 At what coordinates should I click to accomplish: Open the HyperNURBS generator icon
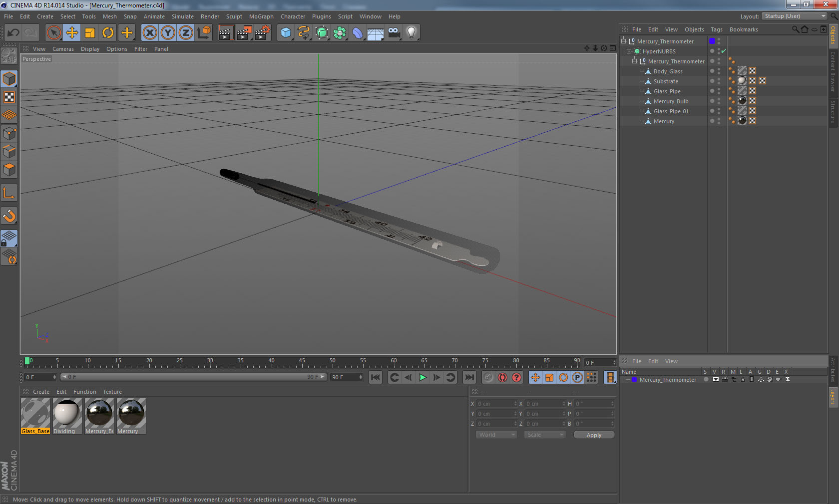322,33
